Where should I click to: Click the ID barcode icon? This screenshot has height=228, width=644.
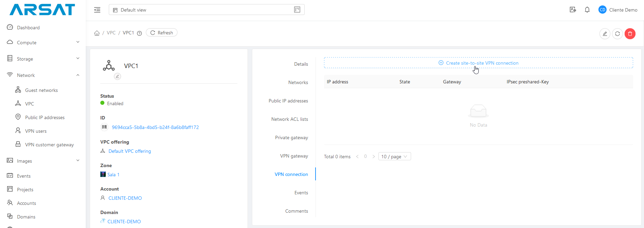(104, 127)
